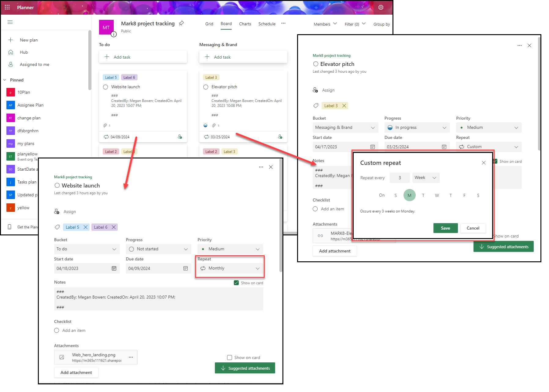549x392 pixels.
Task: Cancel the Custom repeat dialog
Action: pyautogui.click(x=473, y=228)
